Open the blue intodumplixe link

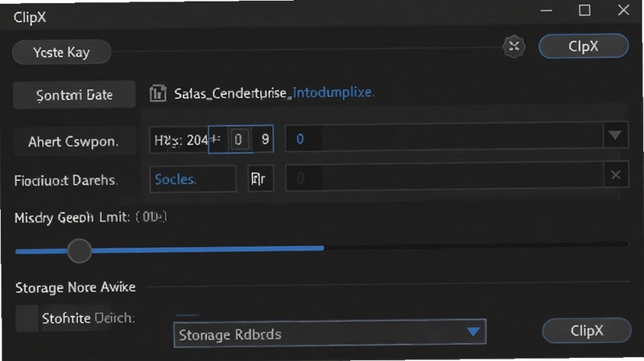pyautogui.click(x=333, y=92)
